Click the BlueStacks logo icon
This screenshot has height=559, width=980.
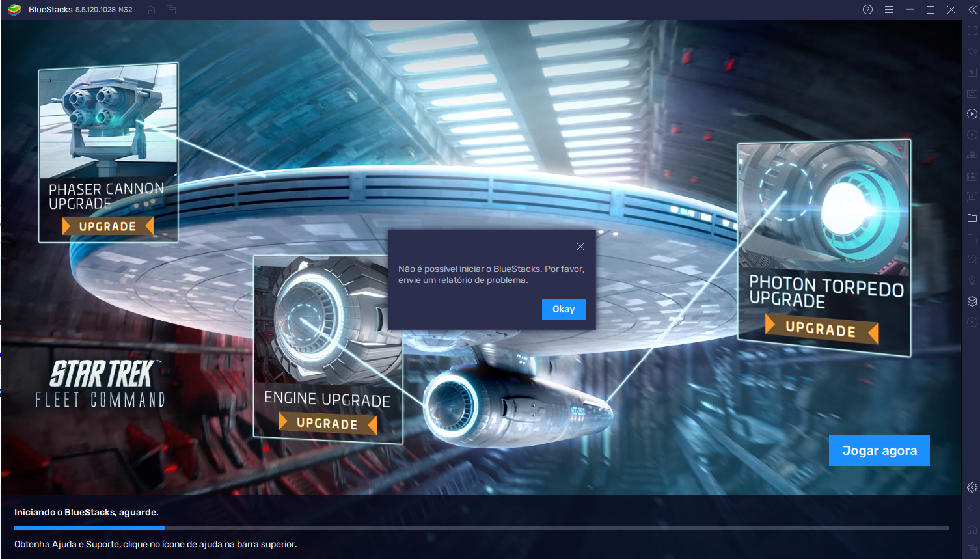click(14, 10)
